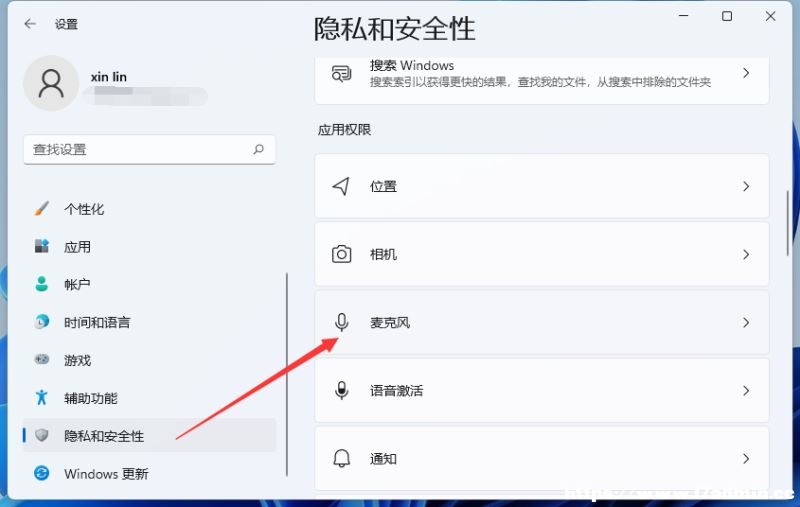
Task: Click the main panel vertical scrollbar
Action: pos(788,223)
